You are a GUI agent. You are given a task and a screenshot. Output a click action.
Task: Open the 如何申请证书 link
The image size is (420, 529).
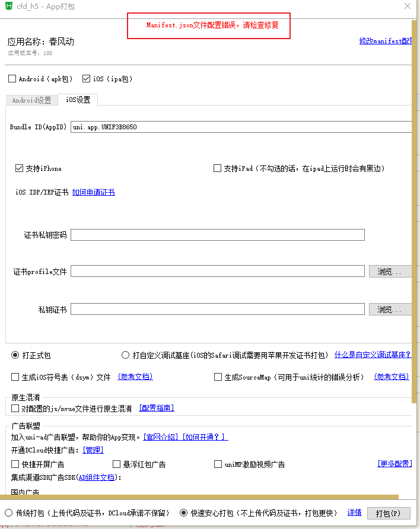point(94,192)
